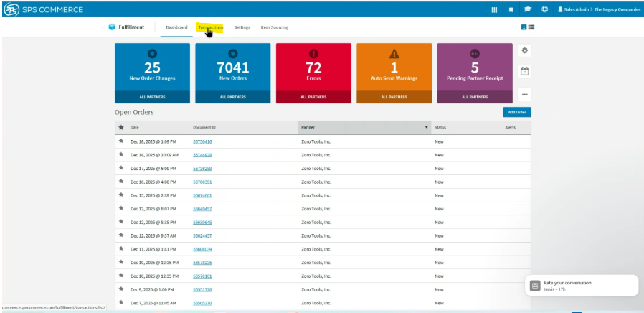Click the asterisk icon on New Orders tile

(233, 53)
